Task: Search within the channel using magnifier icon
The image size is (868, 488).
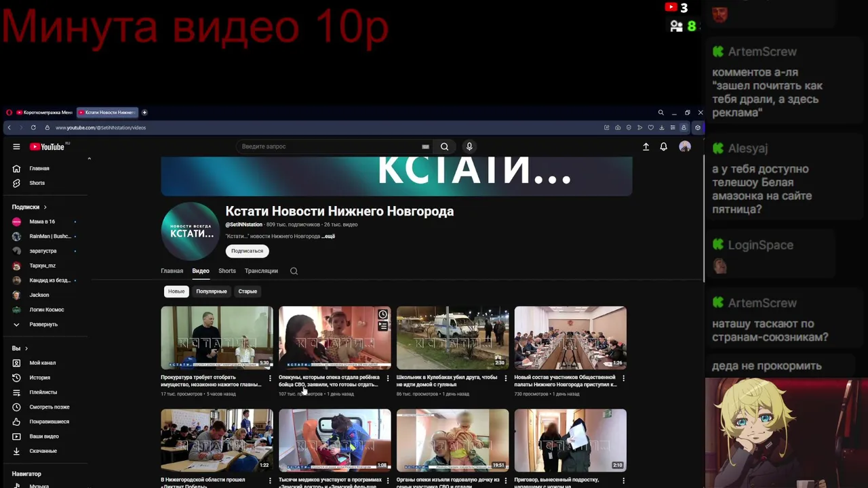Action: point(294,271)
